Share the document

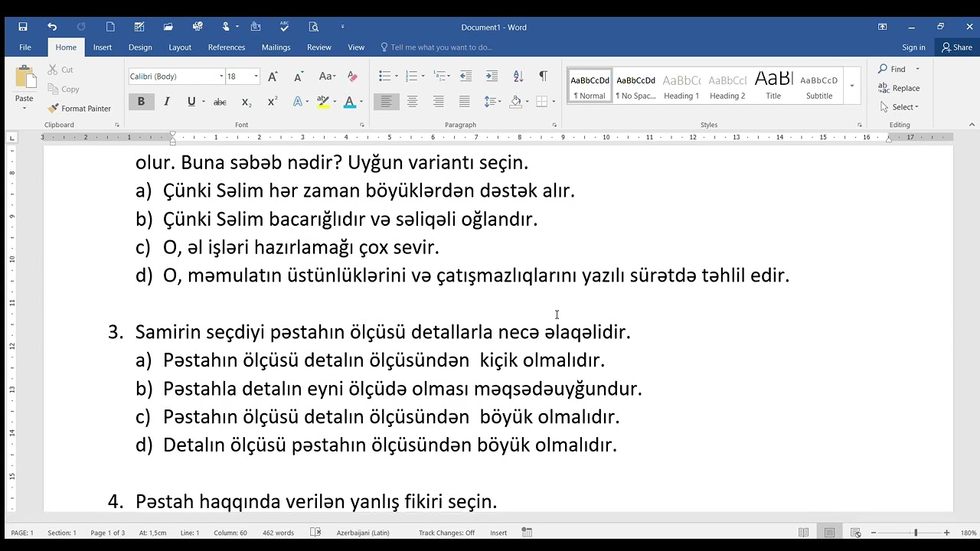(x=957, y=47)
